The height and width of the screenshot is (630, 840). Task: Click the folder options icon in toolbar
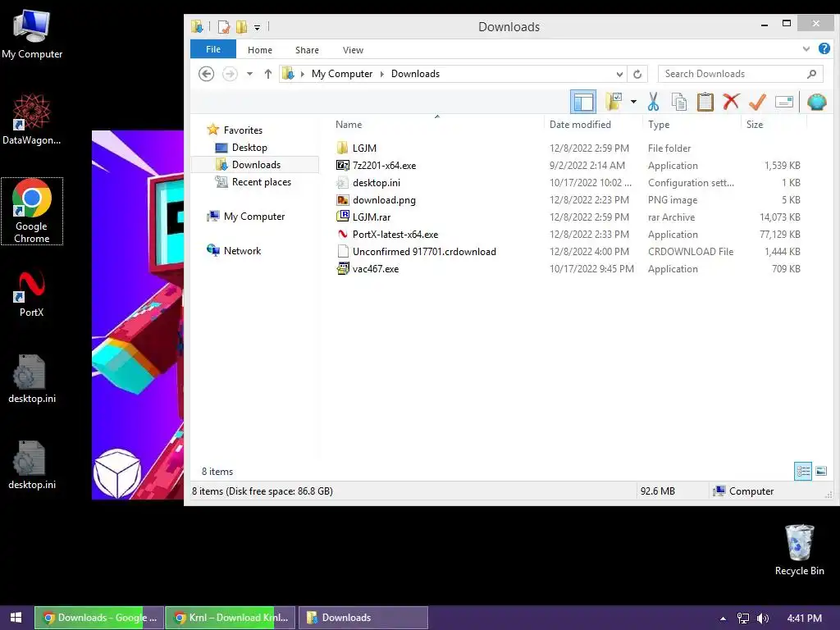(x=614, y=101)
